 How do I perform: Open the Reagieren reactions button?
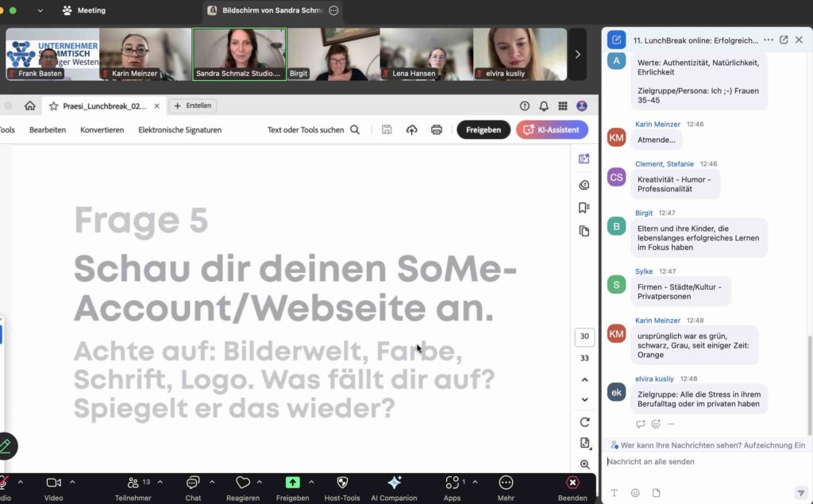(243, 488)
